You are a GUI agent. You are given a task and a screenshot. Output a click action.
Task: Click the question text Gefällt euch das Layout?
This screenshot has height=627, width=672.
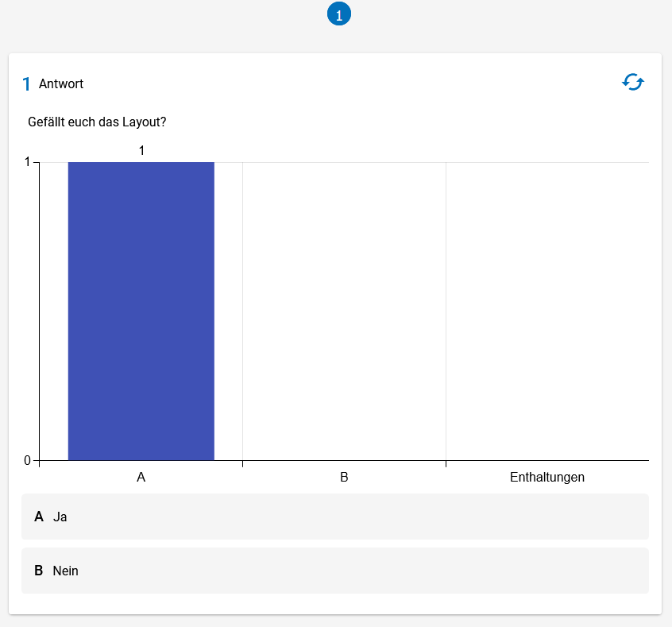pyautogui.click(x=97, y=122)
